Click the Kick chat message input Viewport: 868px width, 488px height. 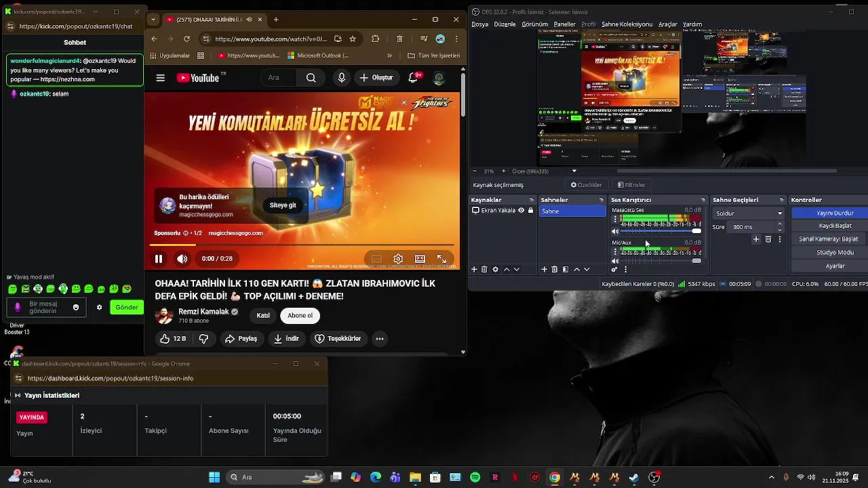[x=46, y=307]
